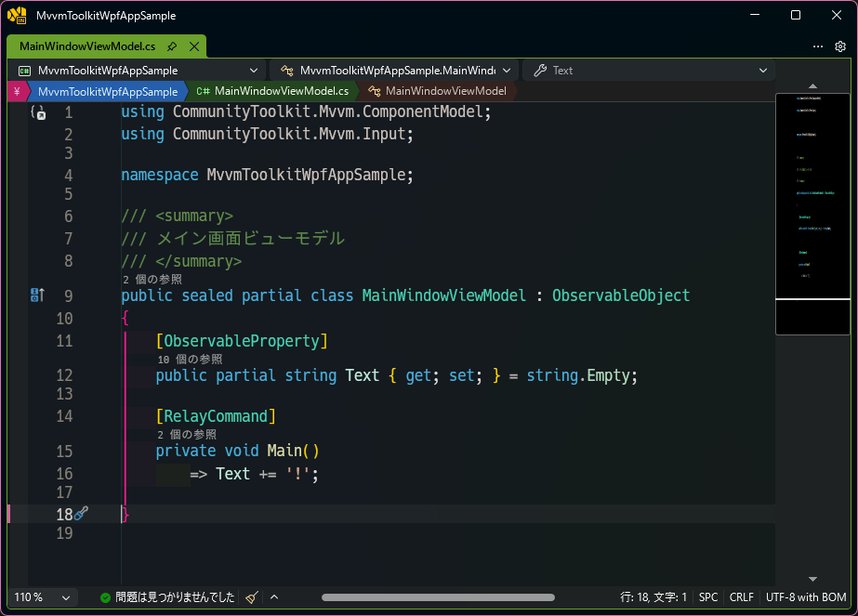Screen dimensions: 858x616
Task: Open the MvvmToolkitWpfAppSample.MainWindow type dropdown
Action: pyautogui.click(x=394, y=71)
